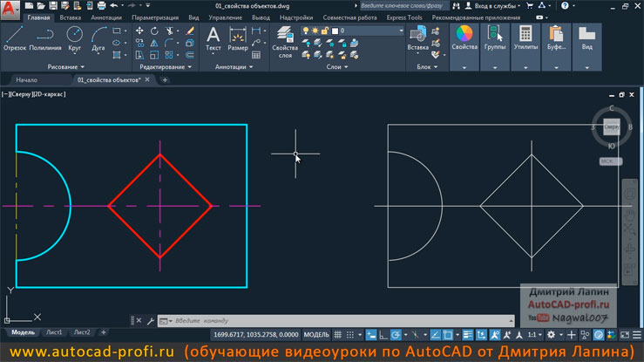644x362 pixels.
Task: Expand the Блок panel
Action: [427, 66]
